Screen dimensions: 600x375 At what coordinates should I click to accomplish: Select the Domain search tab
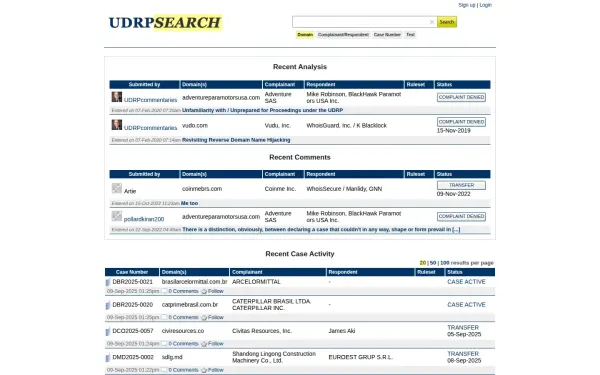(x=305, y=35)
